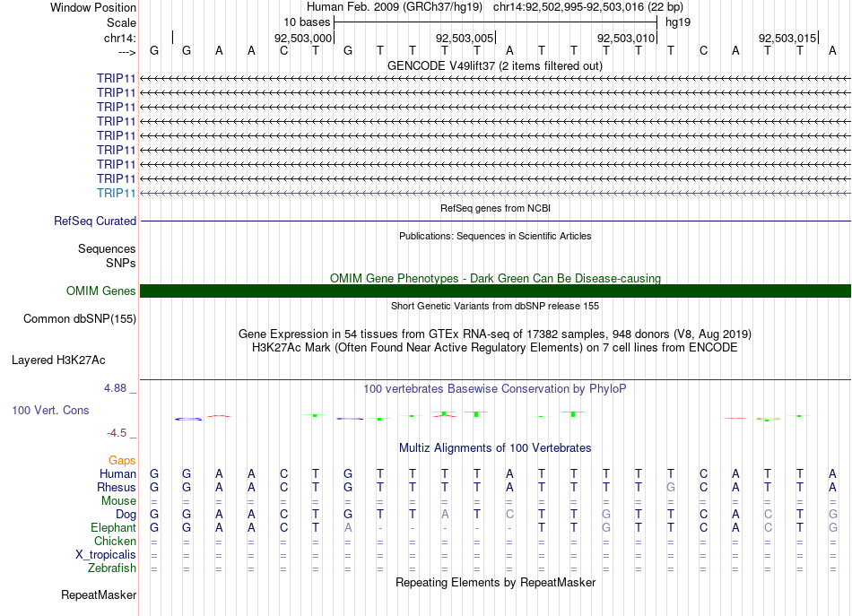The height and width of the screenshot is (616, 852).
Task: Click the Sequences subtrack label
Action: pyautogui.click(x=107, y=248)
